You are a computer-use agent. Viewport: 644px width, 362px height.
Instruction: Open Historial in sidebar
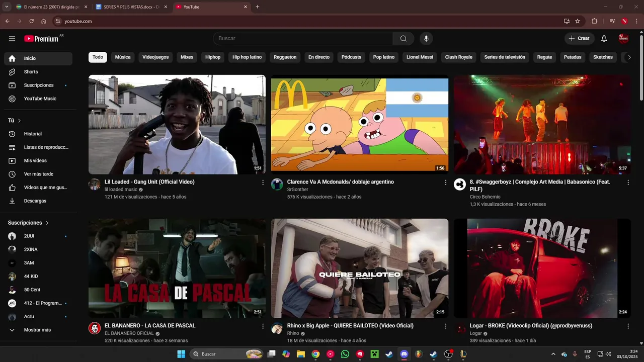pyautogui.click(x=38, y=134)
